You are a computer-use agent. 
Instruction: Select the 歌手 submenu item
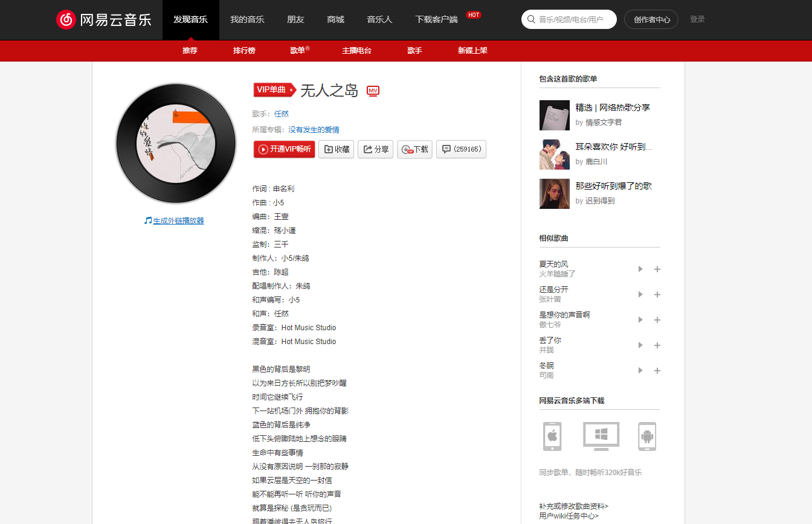tap(414, 51)
